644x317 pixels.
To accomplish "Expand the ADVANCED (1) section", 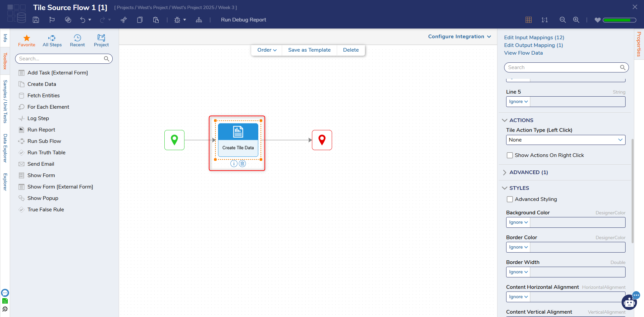I will coord(528,172).
